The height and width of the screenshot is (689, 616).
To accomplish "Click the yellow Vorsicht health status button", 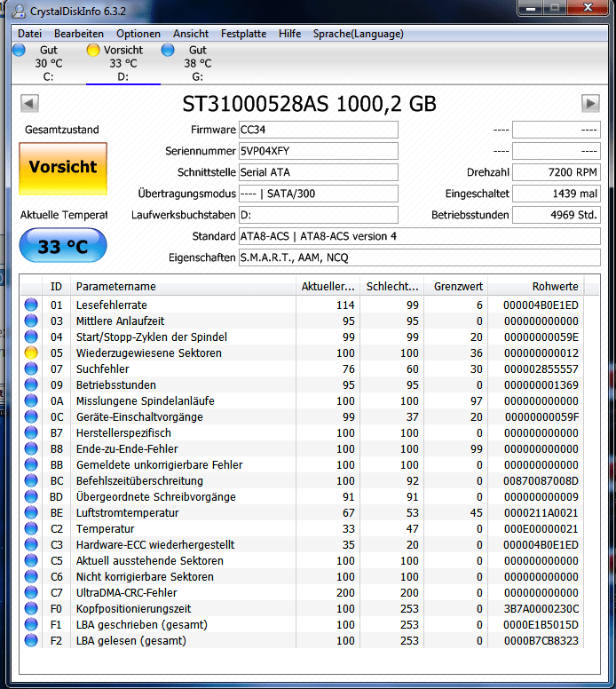I will coord(63,169).
